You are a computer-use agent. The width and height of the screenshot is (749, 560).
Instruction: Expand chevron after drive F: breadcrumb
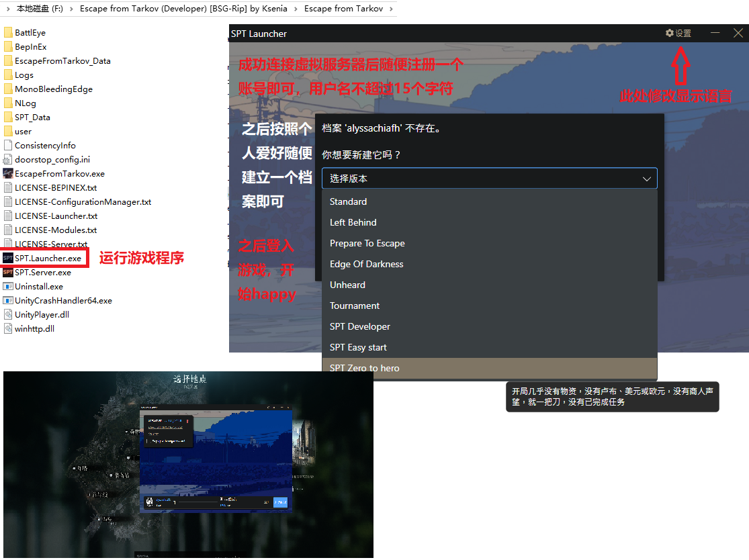tap(71, 9)
